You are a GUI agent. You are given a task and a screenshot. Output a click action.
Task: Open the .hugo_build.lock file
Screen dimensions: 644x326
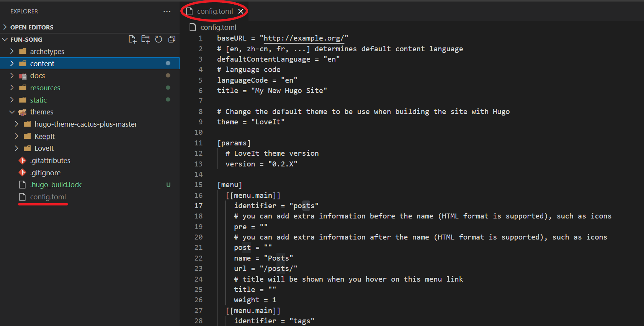[x=56, y=185]
